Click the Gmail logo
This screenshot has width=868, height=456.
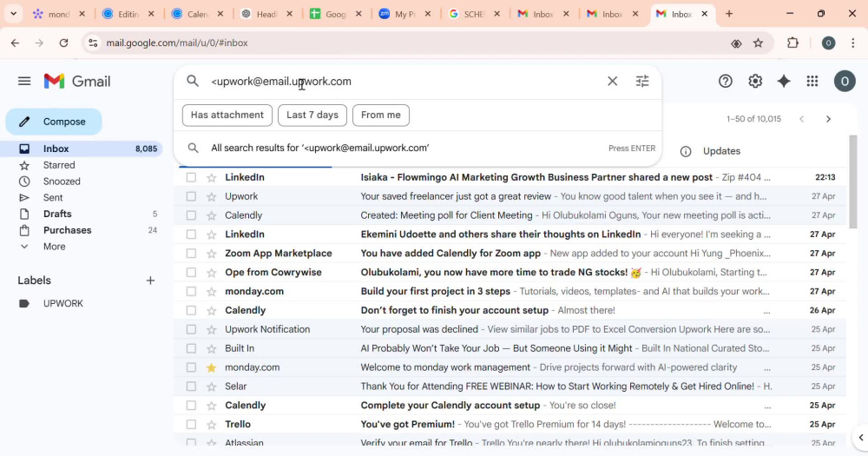coord(77,82)
